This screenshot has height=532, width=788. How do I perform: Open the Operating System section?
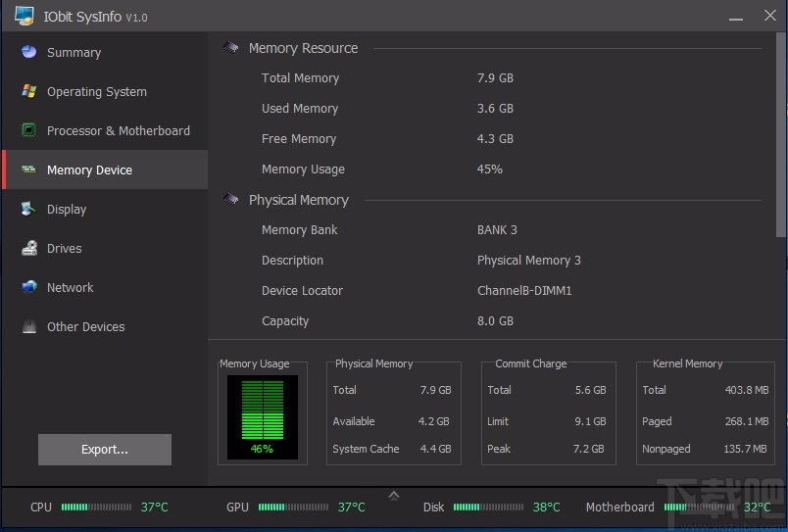(105, 91)
